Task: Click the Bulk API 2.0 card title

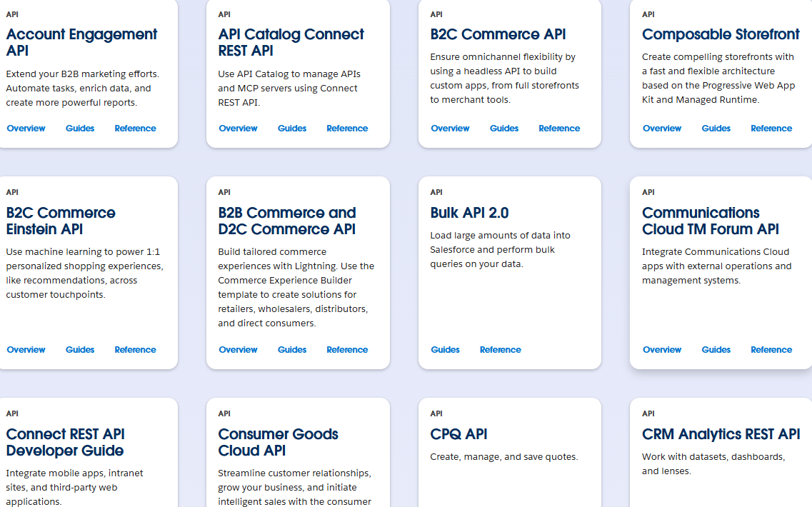Action: pyautogui.click(x=469, y=213)
